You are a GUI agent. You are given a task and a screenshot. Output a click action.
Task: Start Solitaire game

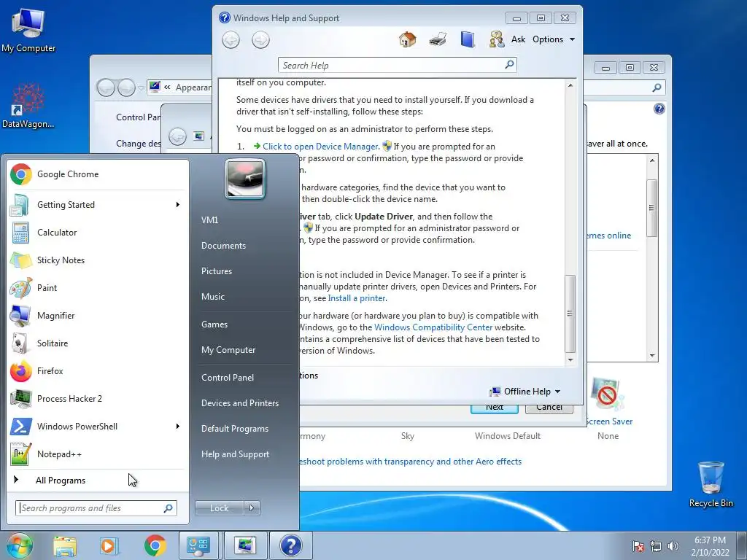point(98,343)
